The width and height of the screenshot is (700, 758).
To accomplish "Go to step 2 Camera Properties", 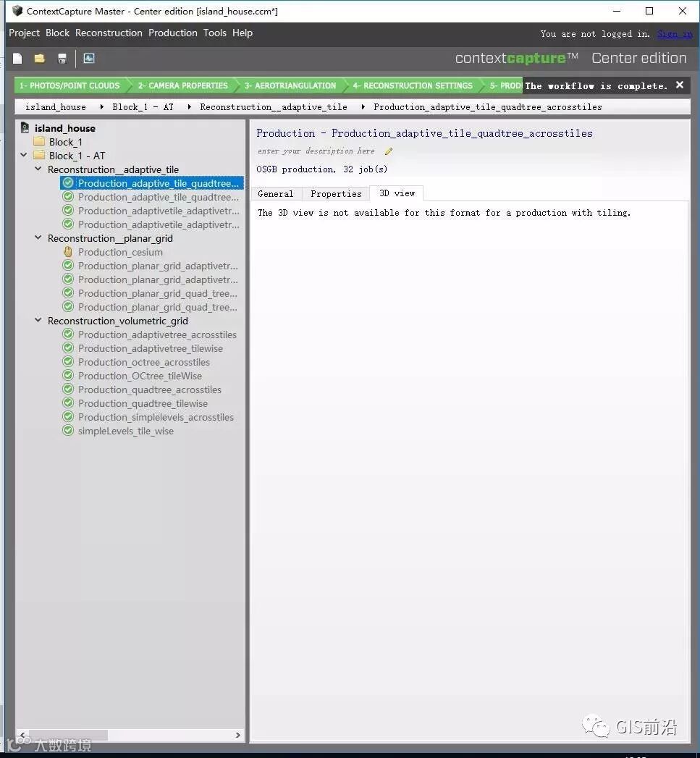I will [182, 85].
